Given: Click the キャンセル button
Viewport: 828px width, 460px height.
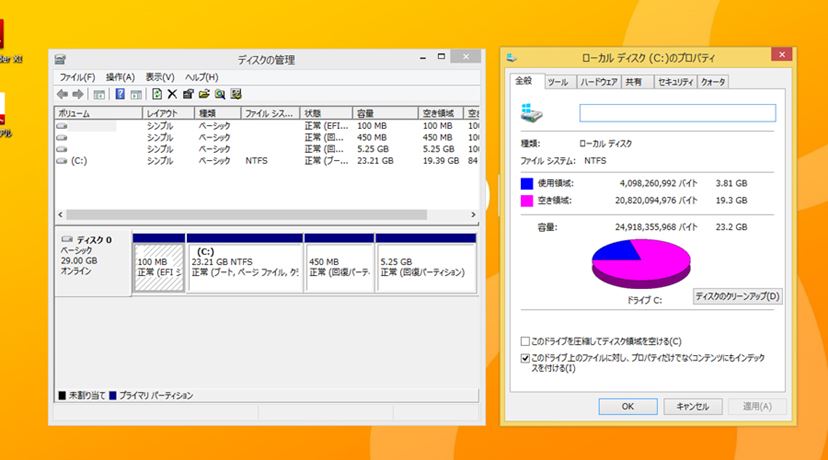Looking at the screenshot, I should click(x=692, y=406).
